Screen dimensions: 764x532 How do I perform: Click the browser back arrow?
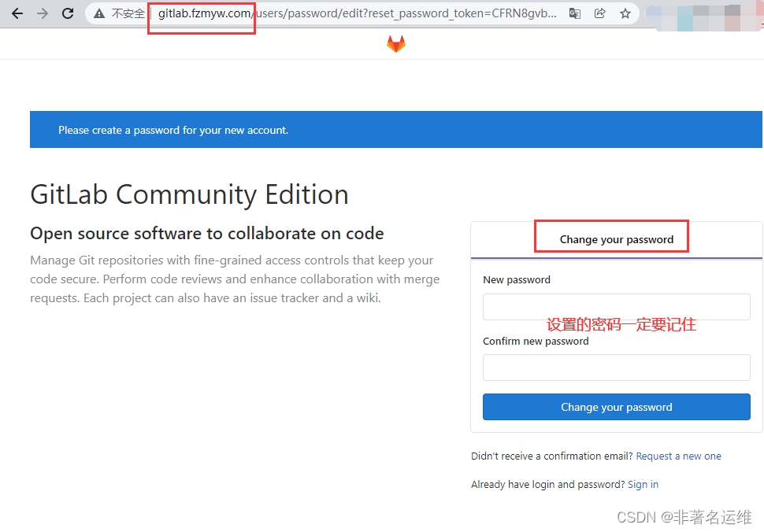[x=17, y=13]
